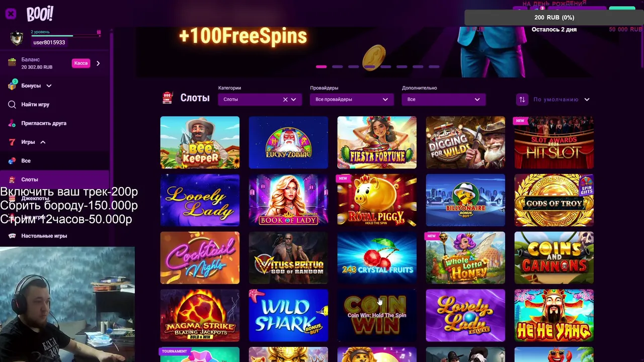Viewport: 644px width, 362px height.
Task: Open the Additional filter dropdown
Action: tap(443, 100)
